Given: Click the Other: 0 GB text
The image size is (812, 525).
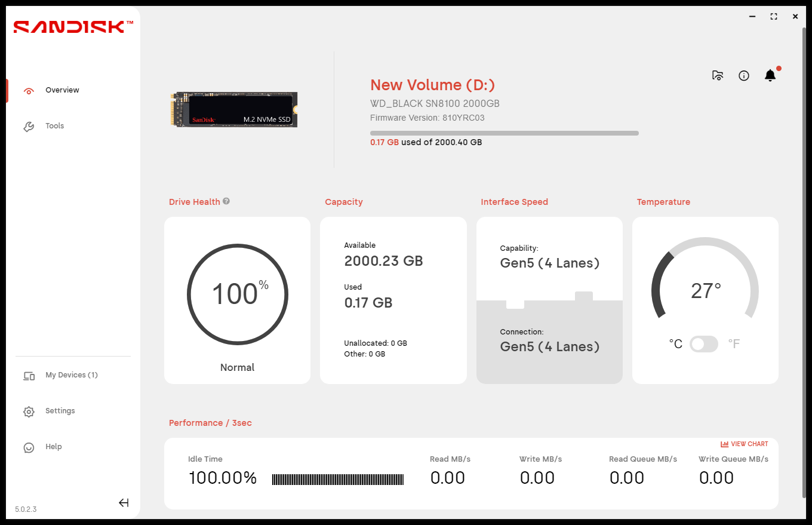Looking at the screenshot, I should (x=365, y=354).
